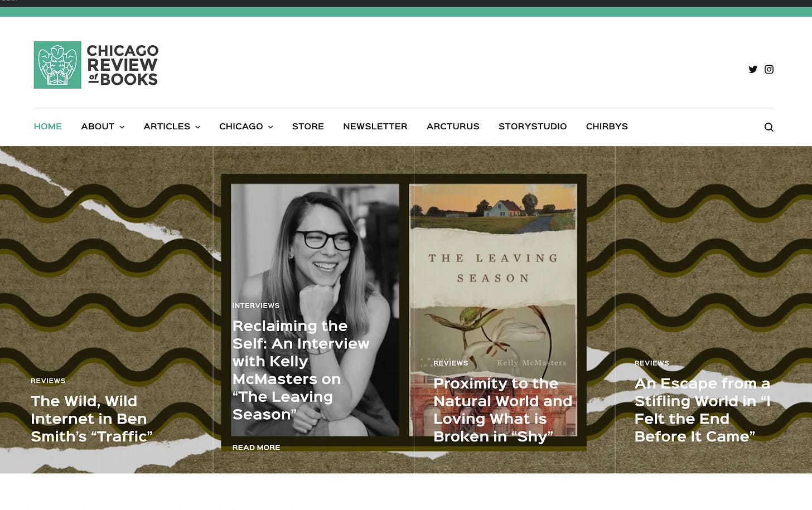The image size is (812, 510).
Task: Click Reviews tag above "An Escape" headline
Action: click(x=651, y=363)
